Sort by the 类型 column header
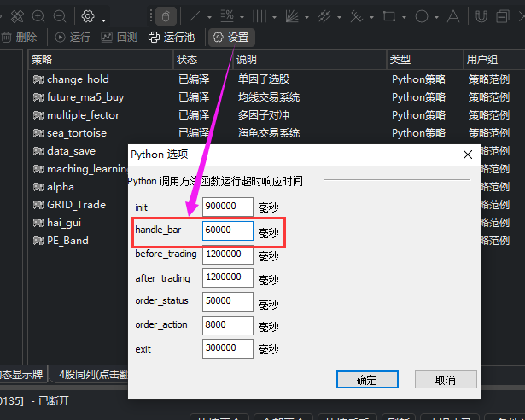 425,60
